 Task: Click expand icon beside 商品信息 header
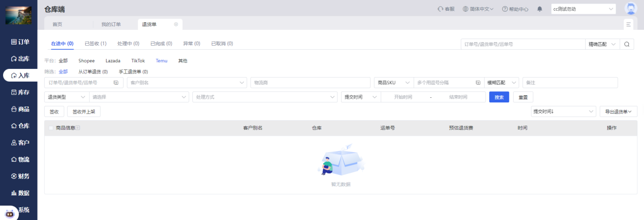tap(78, 128)
